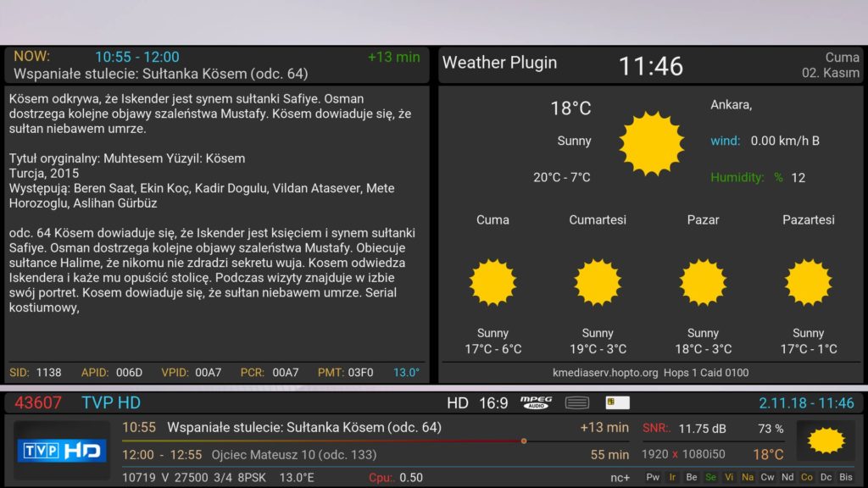The height and width of the screenshot is (488, 868).
Task: Select the Na crypto indicator
Action: coord(748,477)
